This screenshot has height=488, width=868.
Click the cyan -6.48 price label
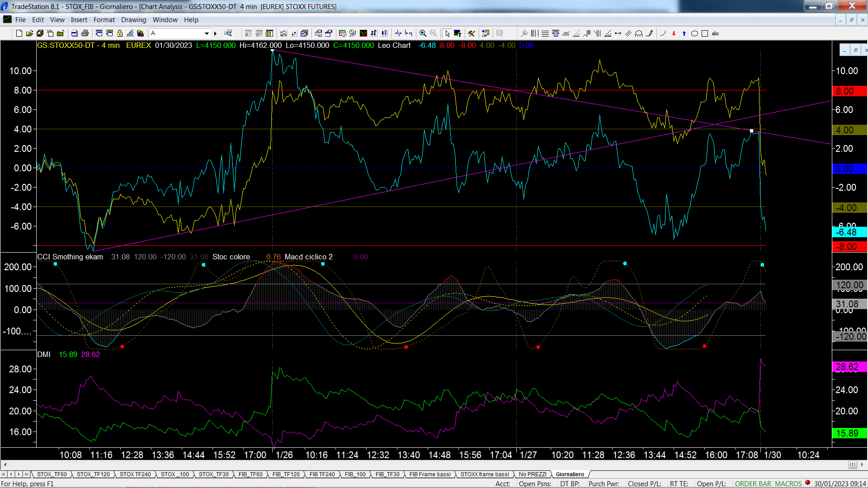click(x=849, y=232)
